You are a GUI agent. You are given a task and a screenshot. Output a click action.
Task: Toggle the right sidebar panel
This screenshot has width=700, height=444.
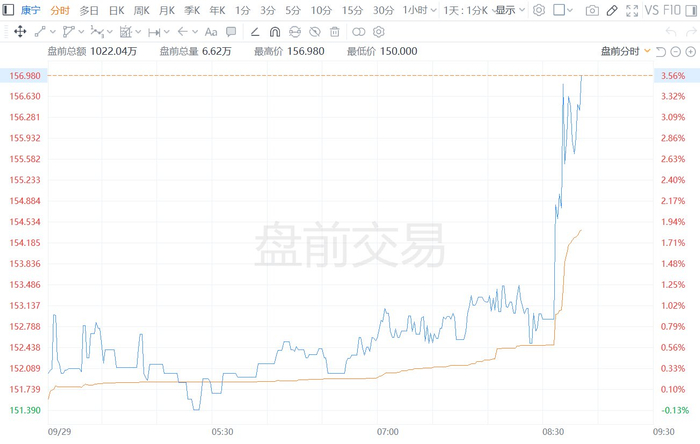pyautogui.click(x=691, y=10)
